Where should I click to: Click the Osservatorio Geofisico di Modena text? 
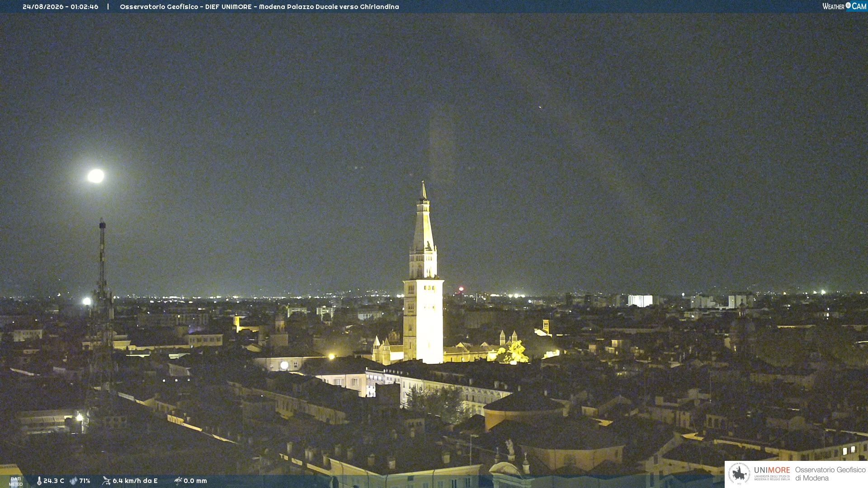830,474
